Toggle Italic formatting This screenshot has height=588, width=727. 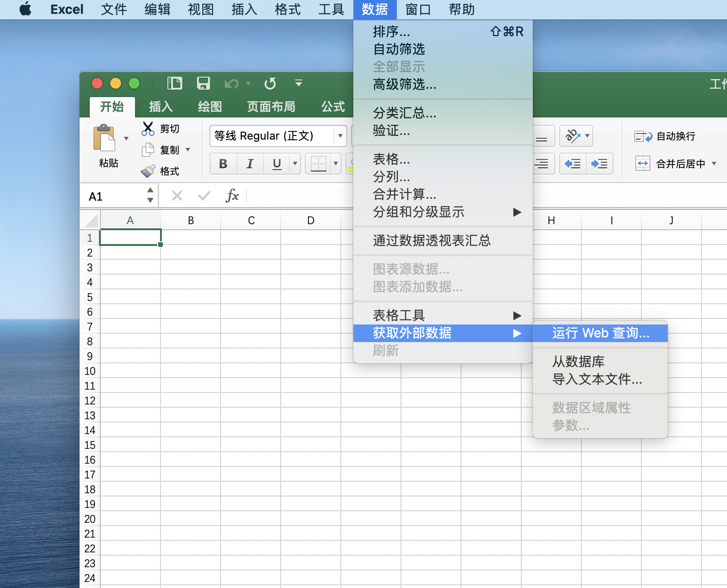point(250,164)
